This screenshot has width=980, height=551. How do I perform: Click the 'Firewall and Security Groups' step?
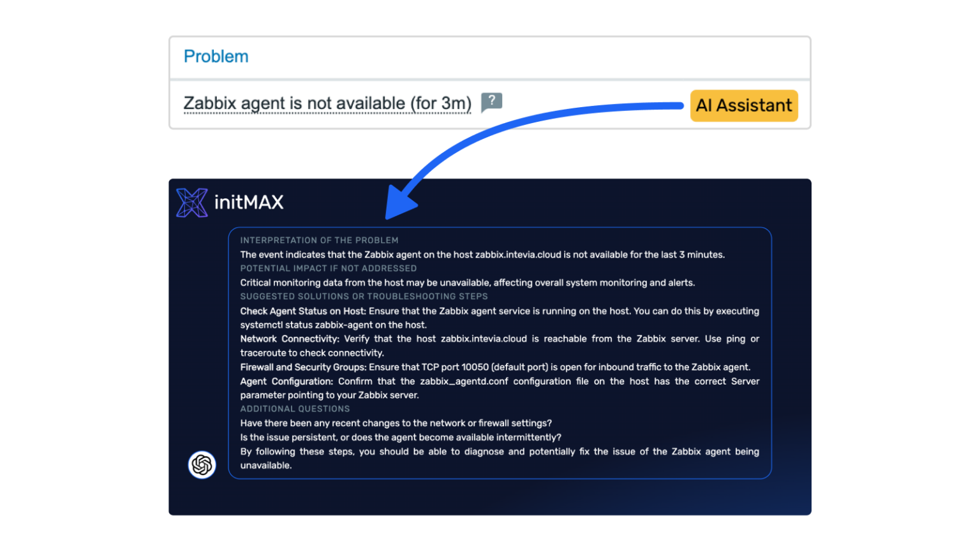[x=495, y=367]
